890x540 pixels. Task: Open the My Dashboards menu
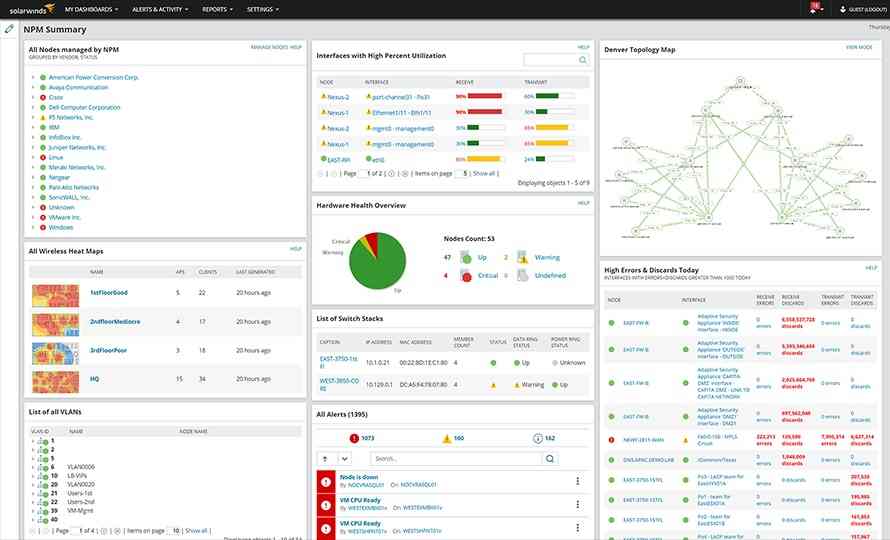(91, 9)
